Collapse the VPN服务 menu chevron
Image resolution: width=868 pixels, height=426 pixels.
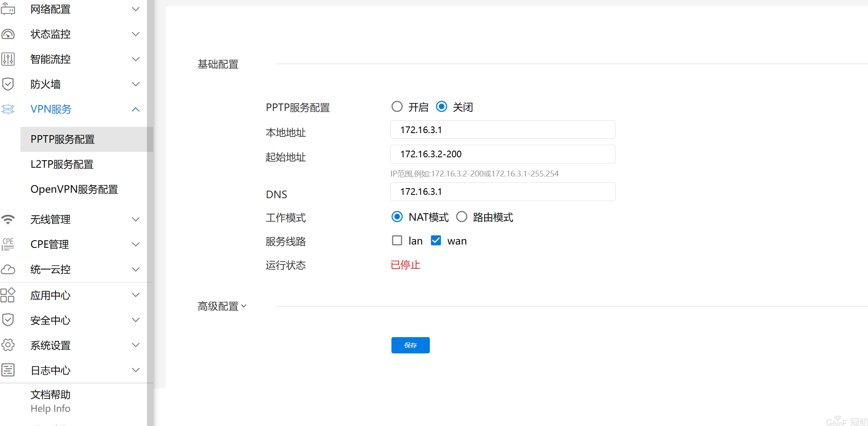[x=135, y=109]
